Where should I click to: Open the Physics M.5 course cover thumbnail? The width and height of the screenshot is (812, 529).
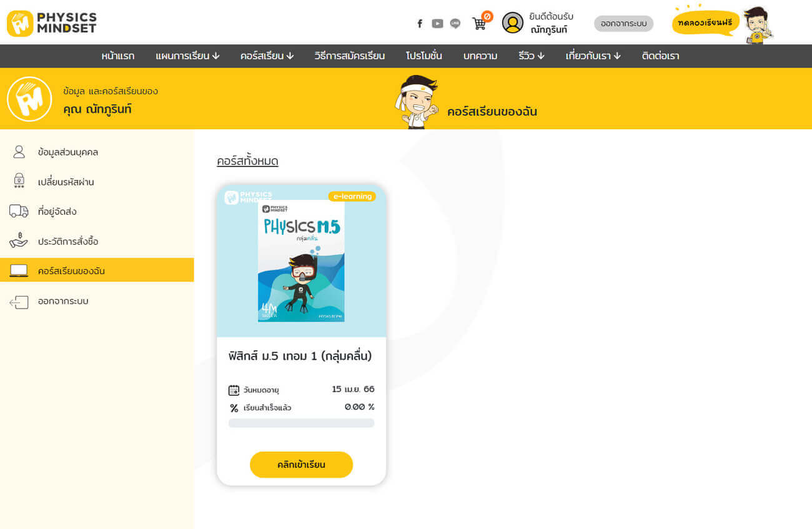[301, 260]
